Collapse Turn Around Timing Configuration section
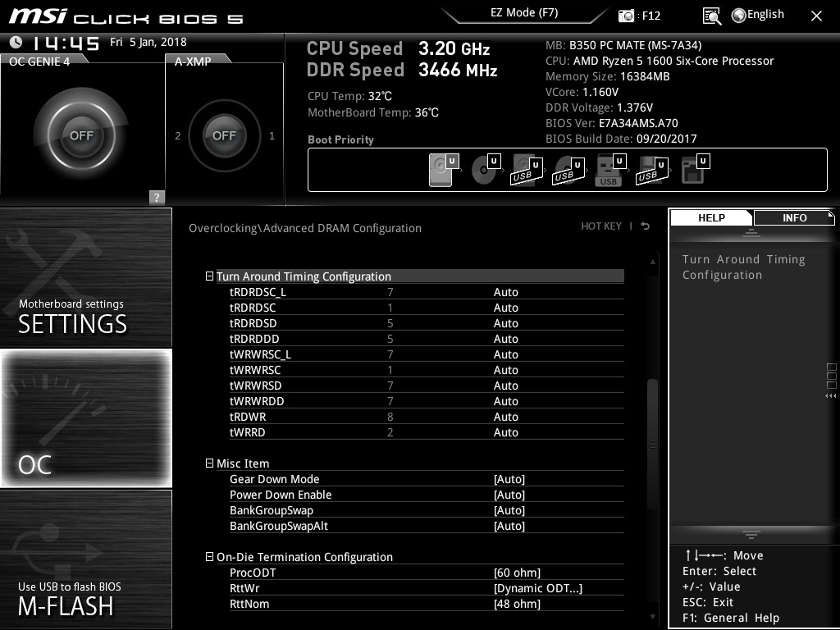 pyautogui.click(x=209, y=276)
